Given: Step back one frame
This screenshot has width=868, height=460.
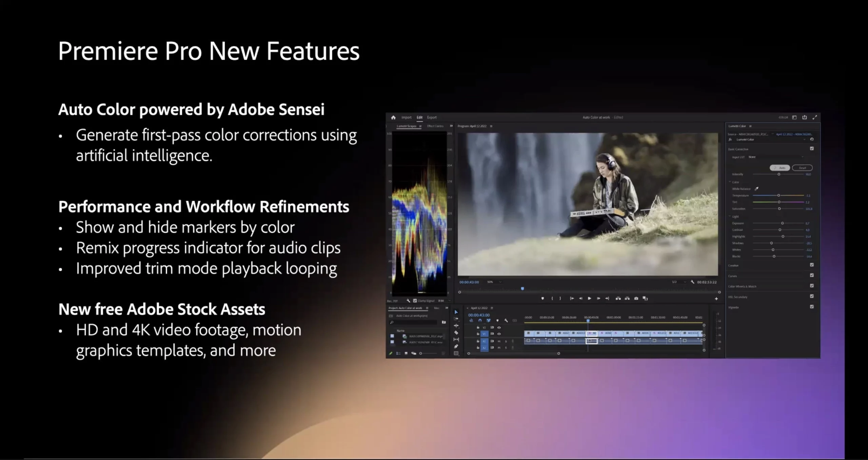Looking at the screenshot, I should 580,298.
